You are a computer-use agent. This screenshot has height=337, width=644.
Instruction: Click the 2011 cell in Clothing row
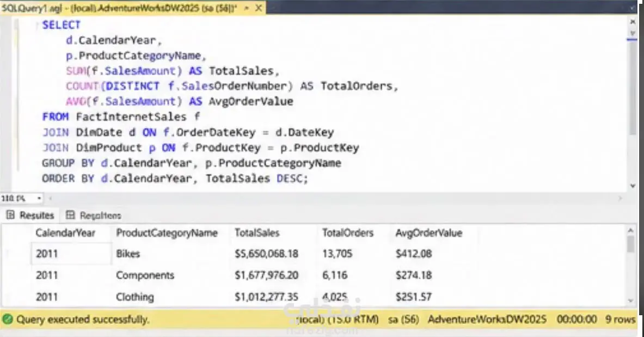tap(47, 297)
